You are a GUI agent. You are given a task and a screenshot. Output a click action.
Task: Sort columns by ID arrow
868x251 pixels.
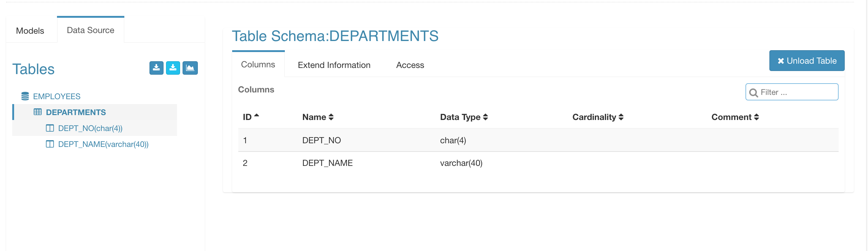click(256, 116)
